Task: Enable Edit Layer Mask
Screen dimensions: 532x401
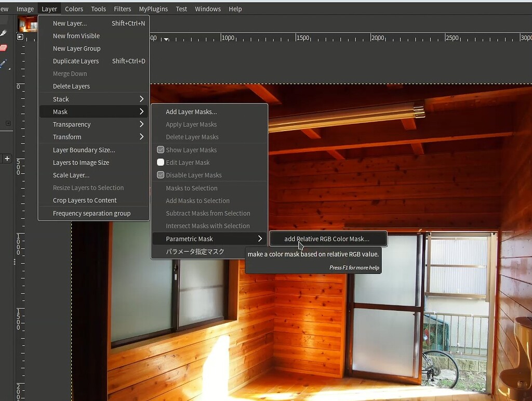Action: coord(187,162)
